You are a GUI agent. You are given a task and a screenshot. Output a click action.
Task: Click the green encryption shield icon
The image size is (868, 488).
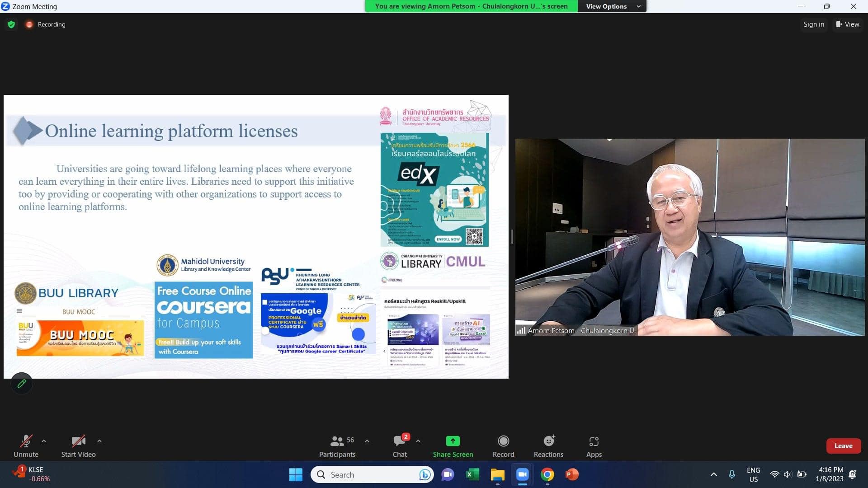pyautogui.click(x=11, y=24)
